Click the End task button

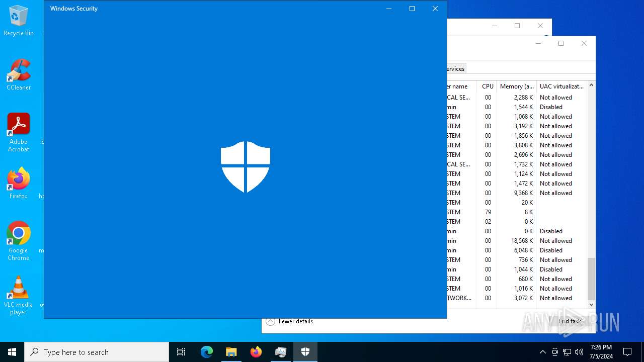(570, 321)
